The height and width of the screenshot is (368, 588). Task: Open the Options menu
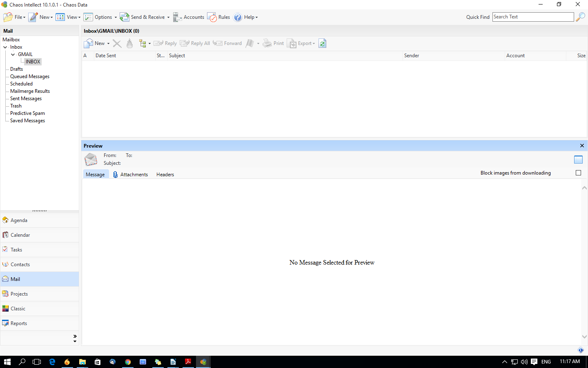pos(100,17)
